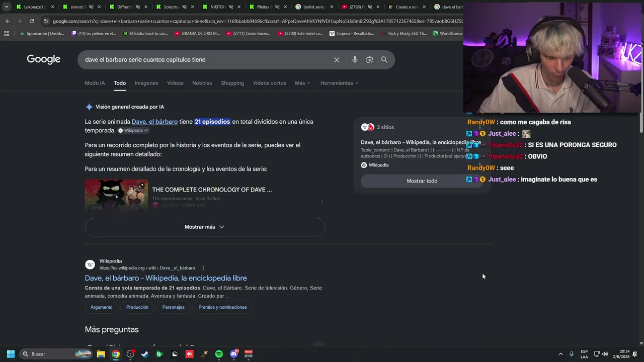The width and height of the screenshot is (644, 362).
Task: Follow the Dave, el bárbaro link in AI overview
Action: click(x=154, y=122)
